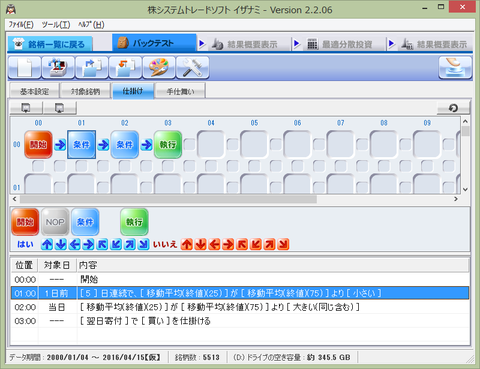
Task: Click the horizontal scrollbar thumb of the grid
Action: click(168, 199)
